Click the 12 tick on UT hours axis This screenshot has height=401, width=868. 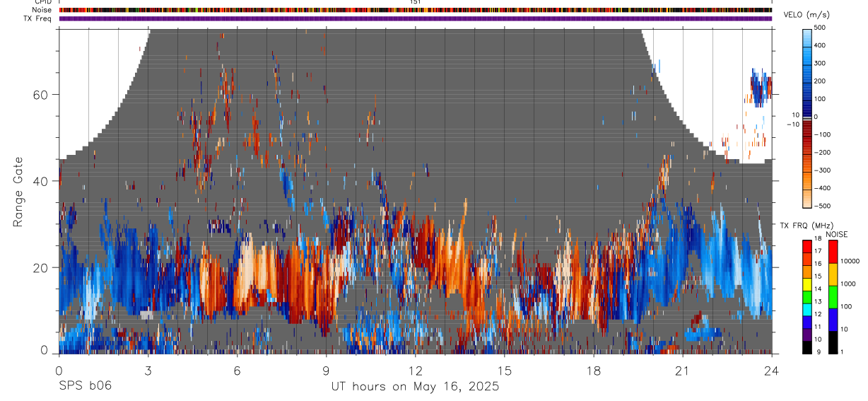click(416, 370)
